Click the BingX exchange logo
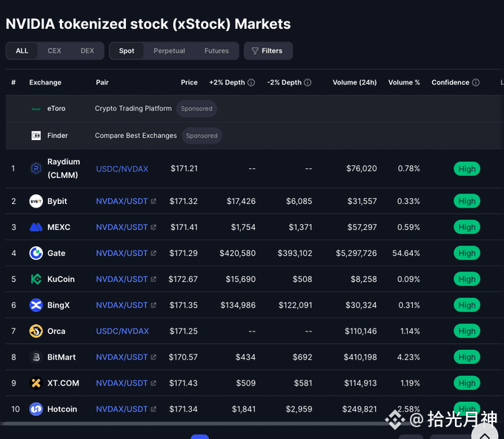Screen dimensions: 504x439 pyautogui.click(x=36, y=306)
